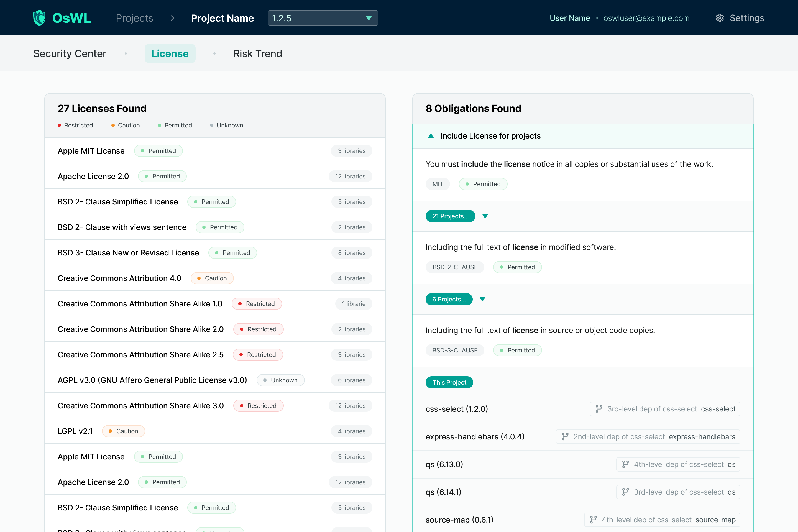Open the qs (6.14.1) dependency

tap(583, 492)
